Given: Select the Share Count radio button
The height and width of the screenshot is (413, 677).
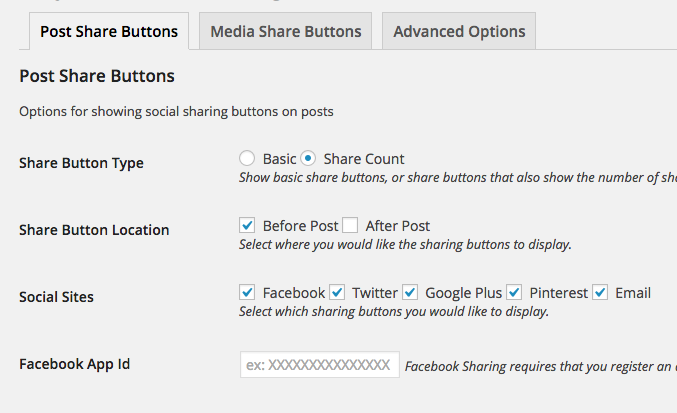Looking at the screenshot, I should tap(308, 159).
